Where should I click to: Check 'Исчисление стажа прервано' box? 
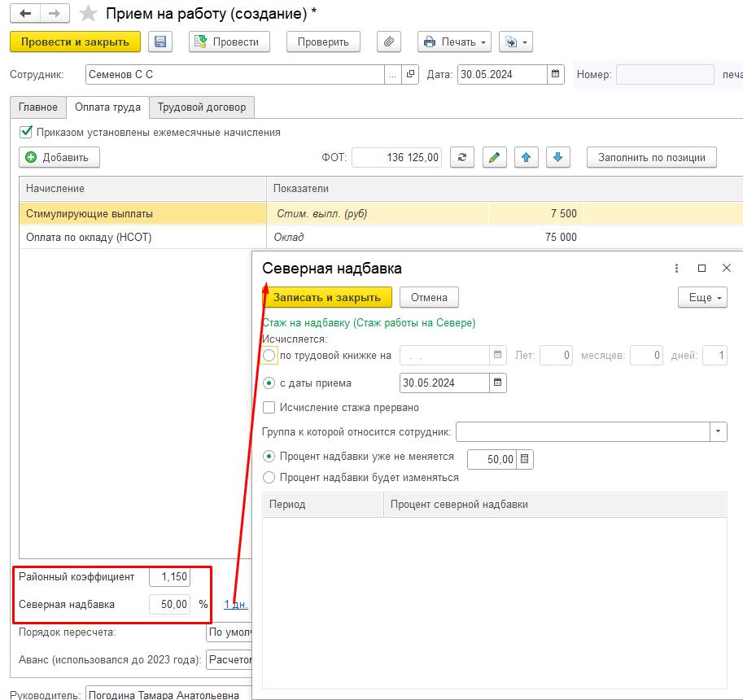(x=269, y=408)
